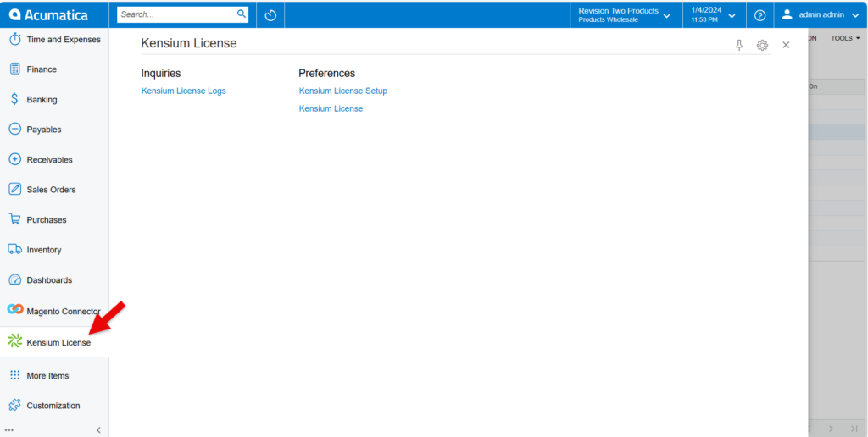Click the Purchases cart icon

tap(15, 219)
